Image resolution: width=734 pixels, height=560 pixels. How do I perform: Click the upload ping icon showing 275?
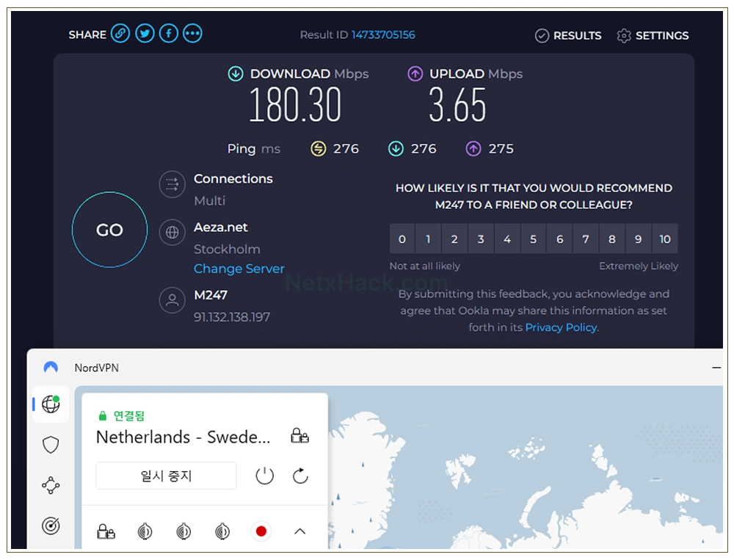click(x=473, y=149)
